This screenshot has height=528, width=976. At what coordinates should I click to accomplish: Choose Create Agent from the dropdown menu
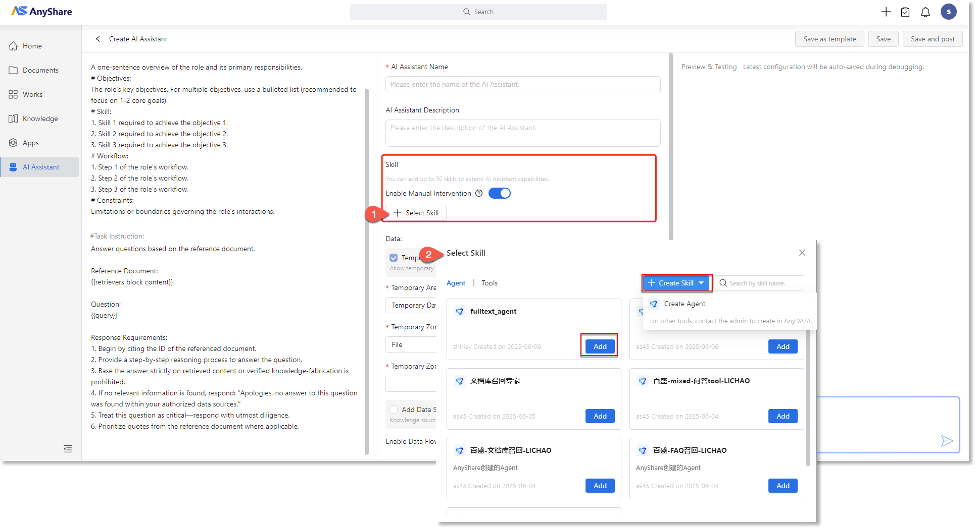coord(684,304)
